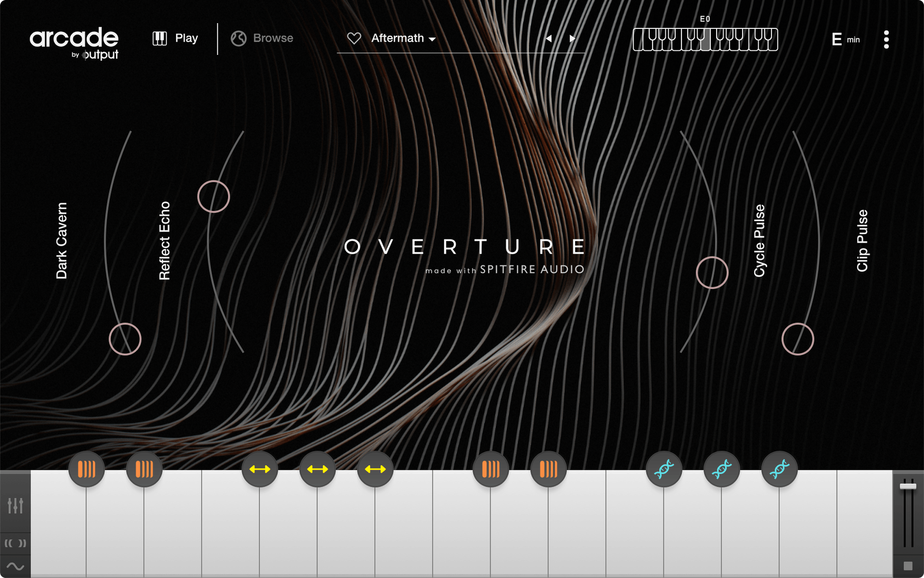The image size is (924, 578).
Task: Switch to the Play tab
Action: point(176,38)
